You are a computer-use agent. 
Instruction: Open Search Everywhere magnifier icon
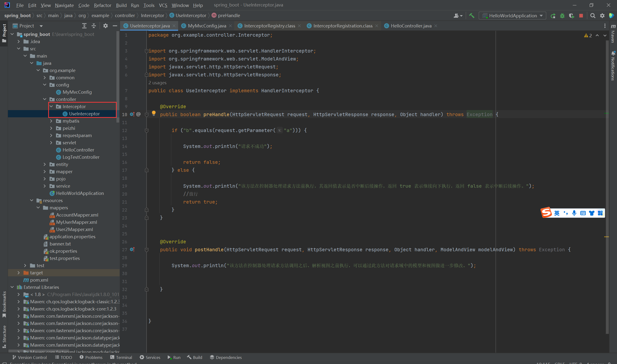(592, 16)
